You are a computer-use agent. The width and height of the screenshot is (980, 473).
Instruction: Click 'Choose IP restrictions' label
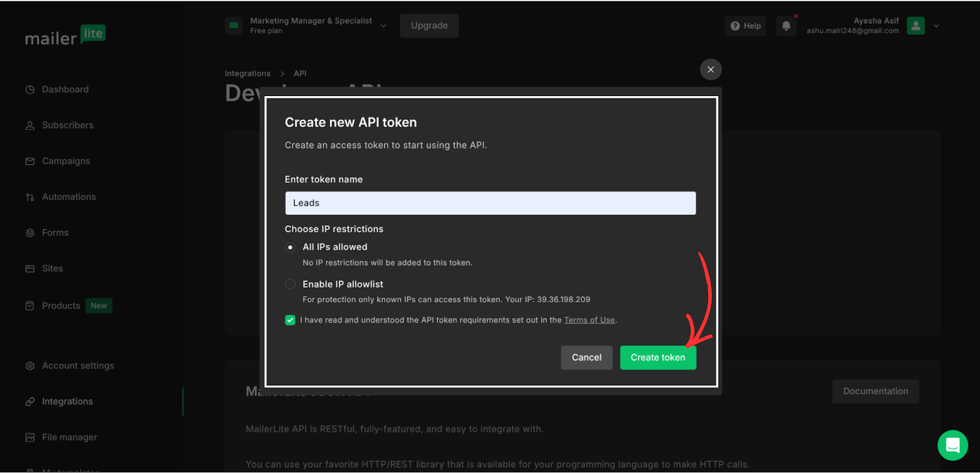(x=334, y=229)
